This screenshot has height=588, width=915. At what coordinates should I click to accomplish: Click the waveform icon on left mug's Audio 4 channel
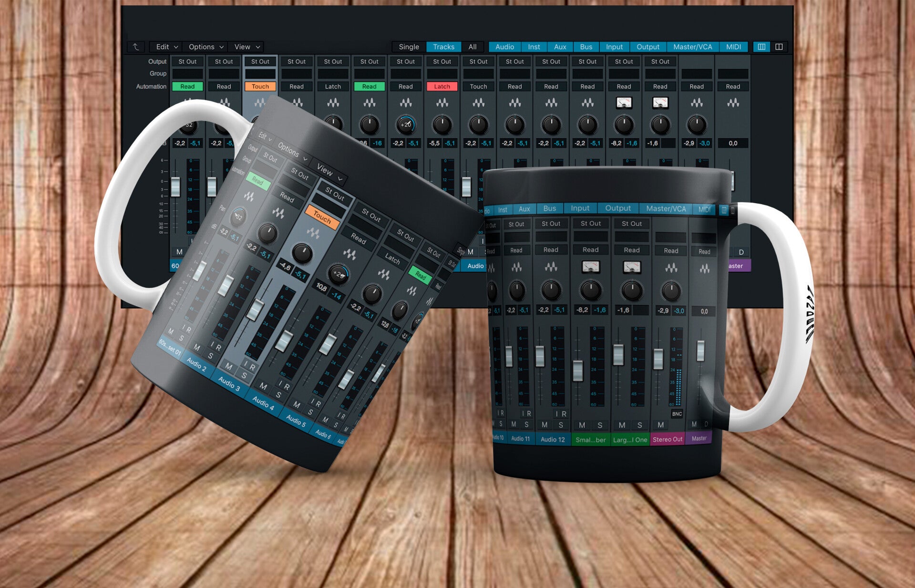[350, 254]
